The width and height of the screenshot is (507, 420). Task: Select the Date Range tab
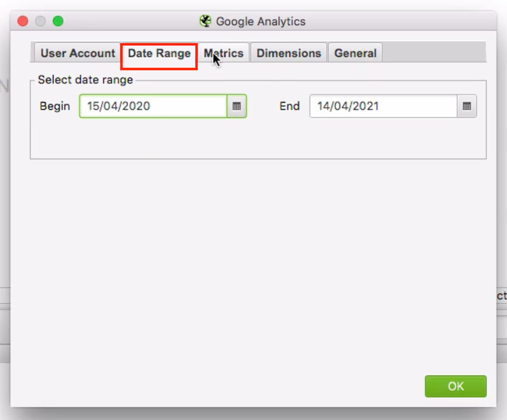tap(159, 53)
